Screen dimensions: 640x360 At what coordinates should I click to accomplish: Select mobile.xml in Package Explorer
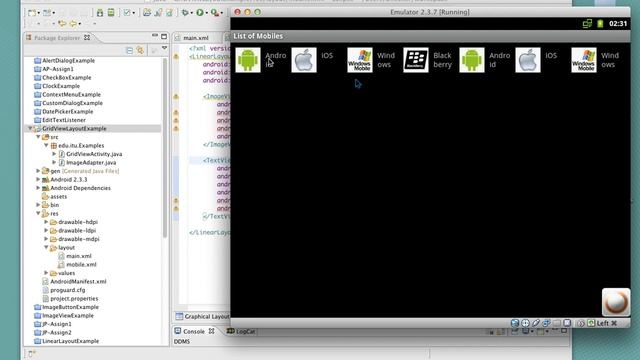(81, 264)
